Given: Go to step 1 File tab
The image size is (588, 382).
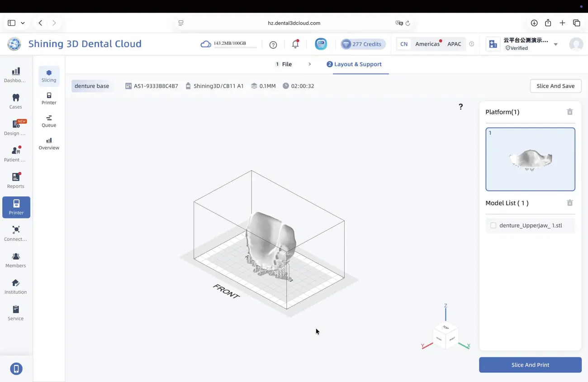Looking at the screenshot, I should [x=284, y=64].
